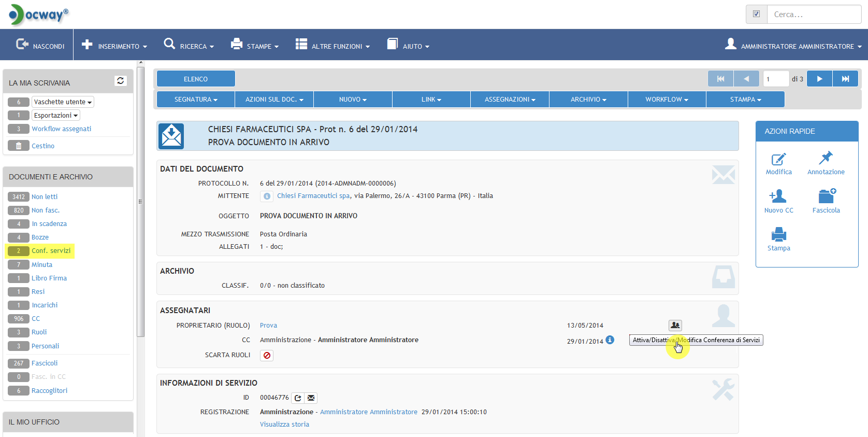This screenshot has width=868, height=437.
Task: Click the red Scarta Ruoli icon
Action: coord(267,356)
